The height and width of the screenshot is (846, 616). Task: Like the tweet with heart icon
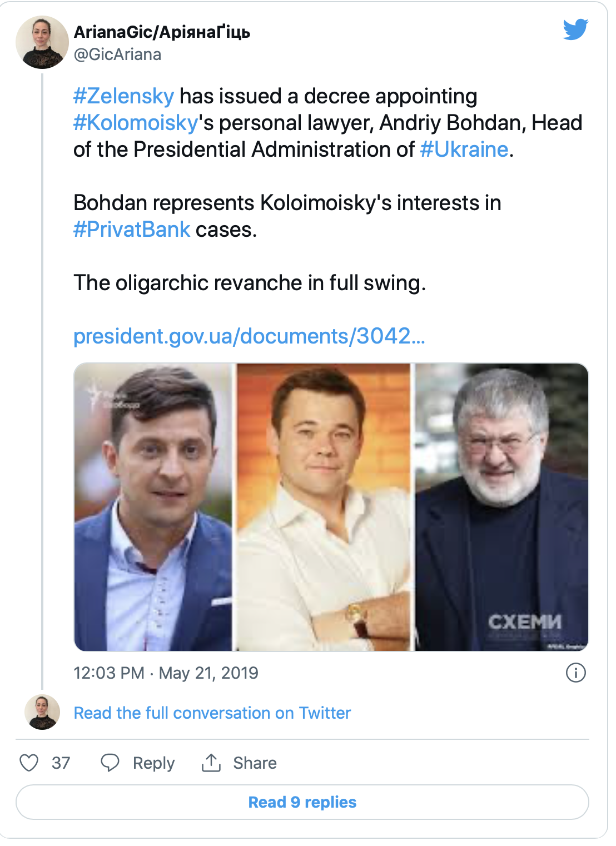click(x=29, y=763)
